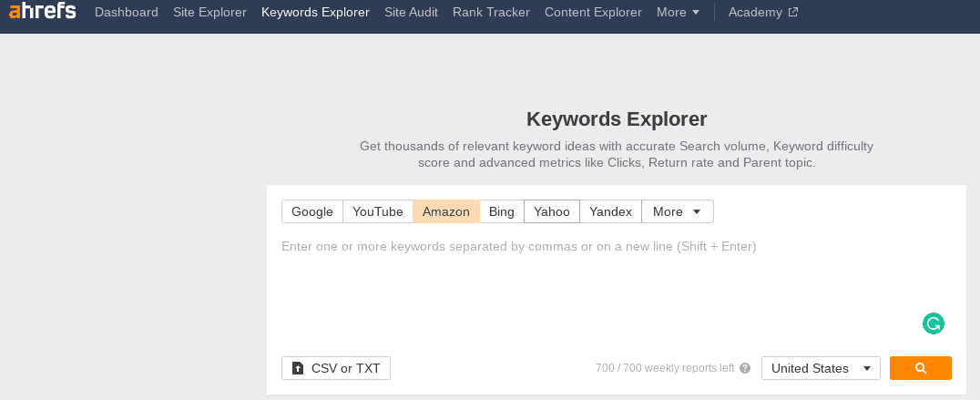This screenshot has width=980, height=400.
Task: Switch to Yahoo search engine
Action: tap(552, 211)
